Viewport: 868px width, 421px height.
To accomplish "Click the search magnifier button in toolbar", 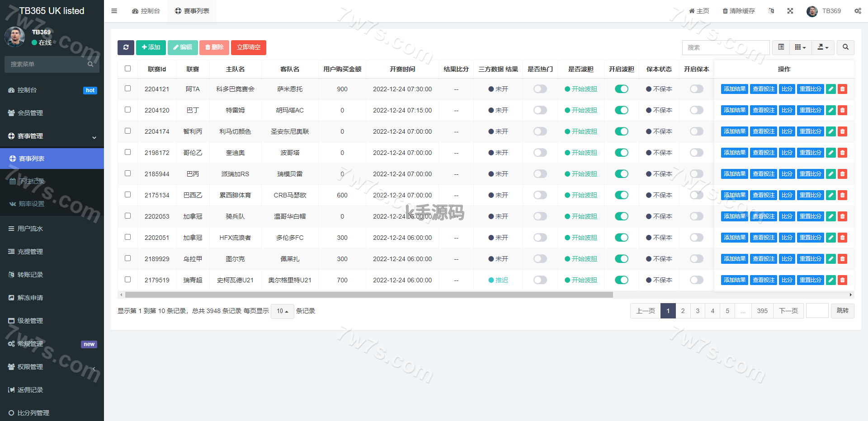I will click(845, 47).
